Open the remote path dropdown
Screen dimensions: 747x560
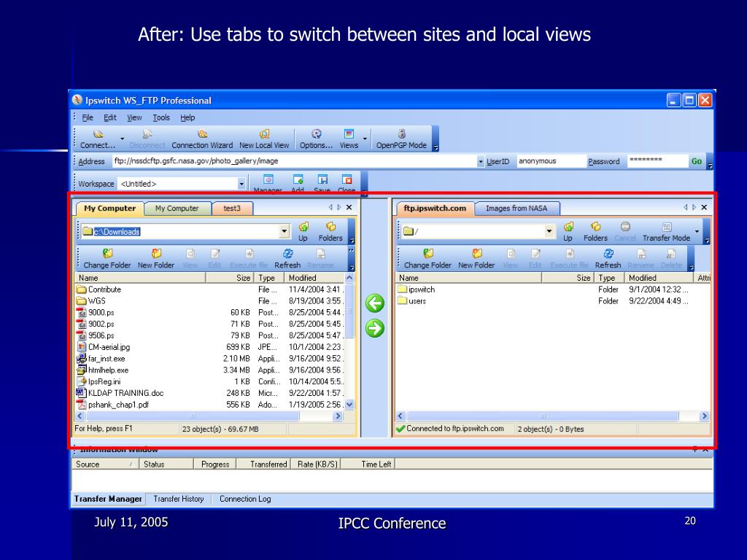pos(549,231)
